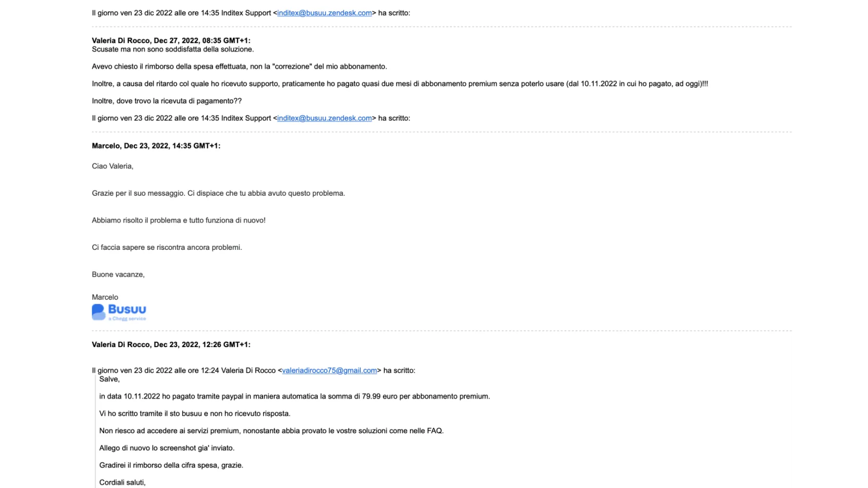Open the valeriadirocco75@gmail.com email link
The height and width of the screenshot is (488, 868).
click(x=330, y=370)
